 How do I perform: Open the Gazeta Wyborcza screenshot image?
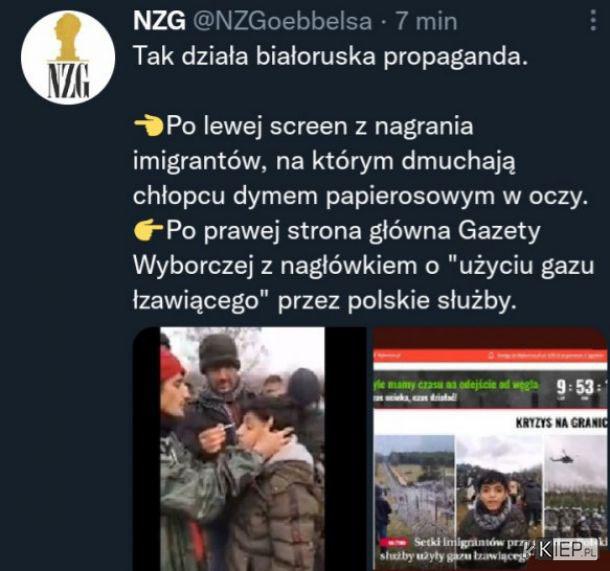tap(490, 449)
